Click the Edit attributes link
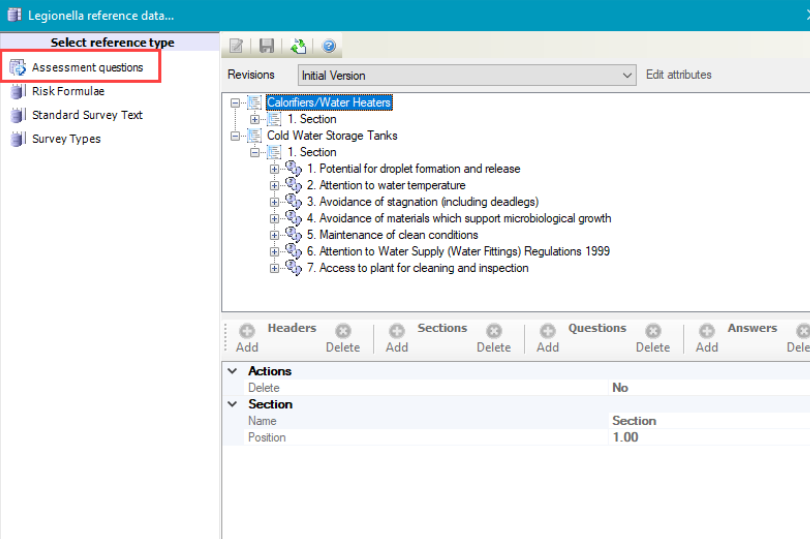This screenshot has height=539, width=810. [x=678, y=75]
